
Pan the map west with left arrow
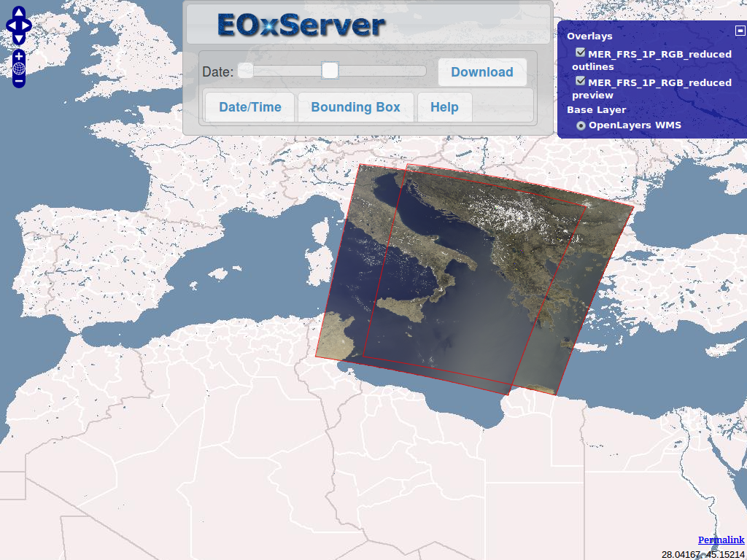tap(12, 26)
